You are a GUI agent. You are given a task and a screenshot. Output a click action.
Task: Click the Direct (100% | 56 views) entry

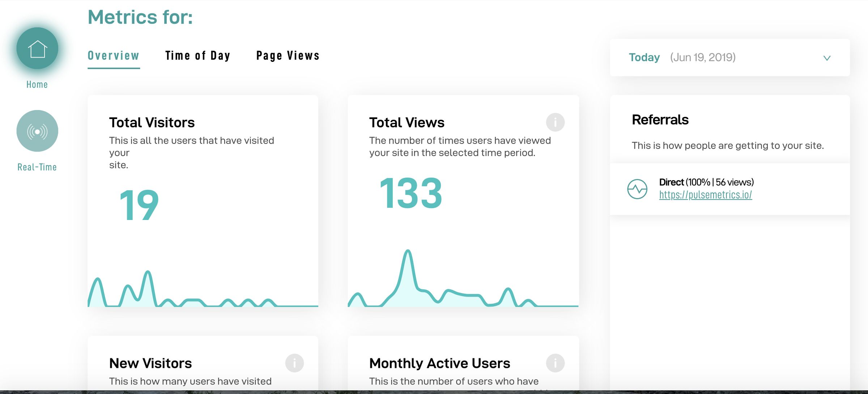pos(706,182)
